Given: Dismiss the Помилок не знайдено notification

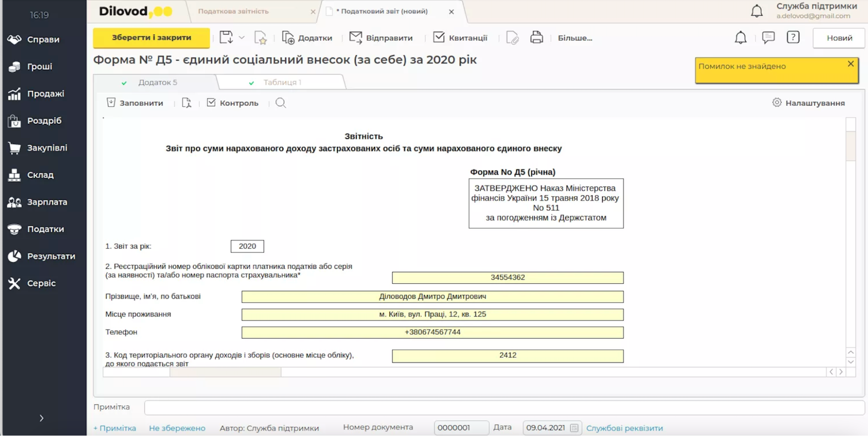Looking at the screenshot, I should click(850, 64).
